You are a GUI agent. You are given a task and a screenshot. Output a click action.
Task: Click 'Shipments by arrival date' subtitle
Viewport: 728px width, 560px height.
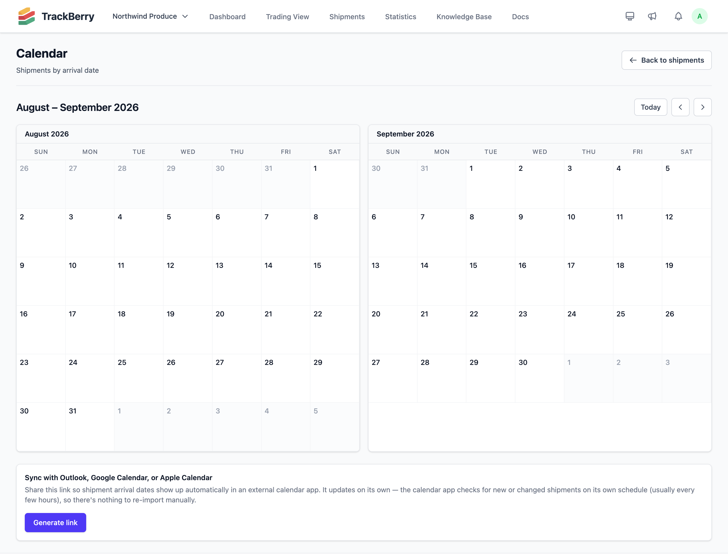click(x=57, y=70)
